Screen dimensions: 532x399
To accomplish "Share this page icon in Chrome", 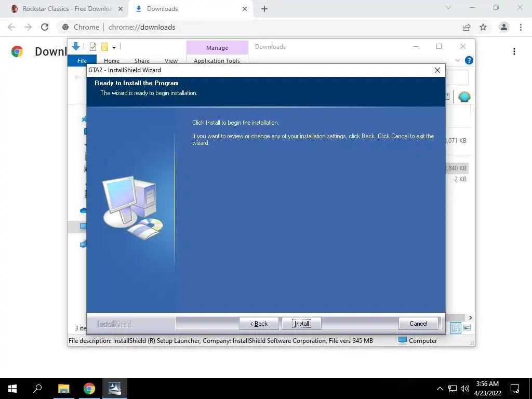I will coord(467,27).
